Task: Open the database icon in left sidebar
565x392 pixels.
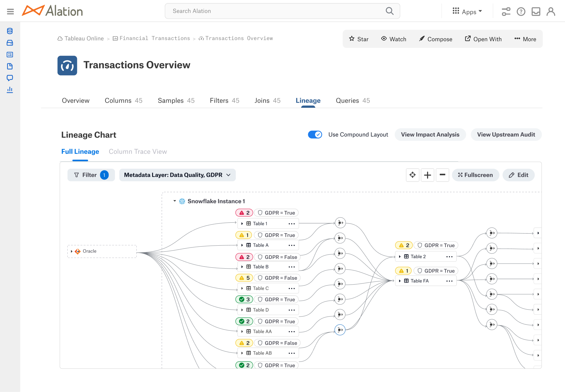Action: pyautogui.click(x=10, y=31)
